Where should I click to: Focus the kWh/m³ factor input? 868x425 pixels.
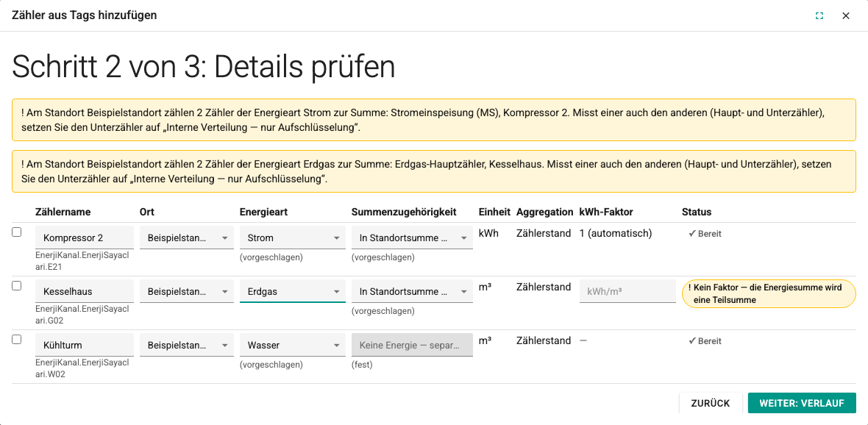click(x=627, y=291)
